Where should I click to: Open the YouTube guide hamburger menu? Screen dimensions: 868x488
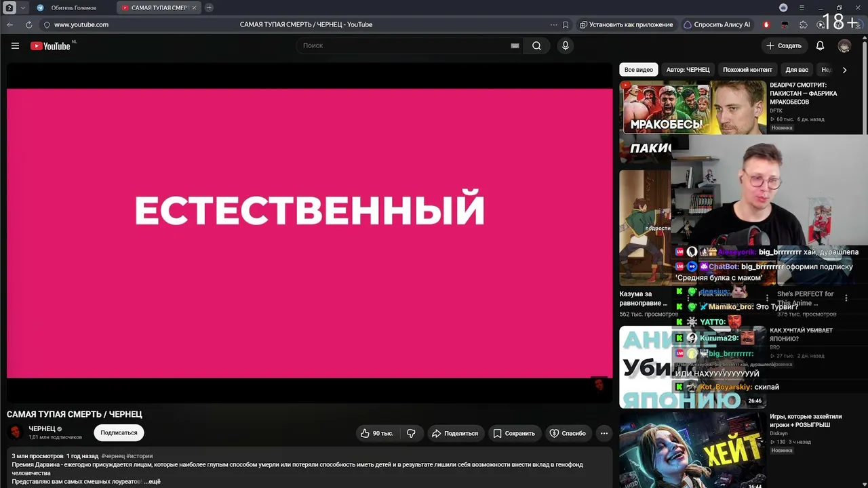pyautogui.click(x=15, y=45)
